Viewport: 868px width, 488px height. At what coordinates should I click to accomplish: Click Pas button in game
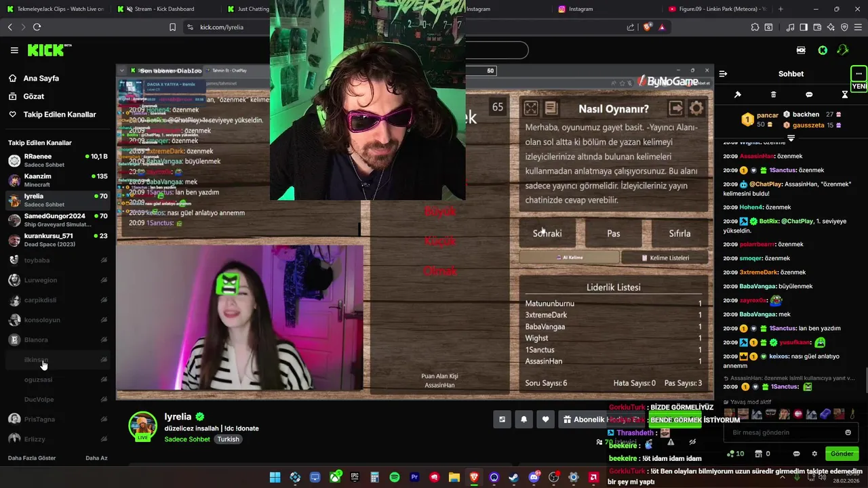[x=613, y=233]
